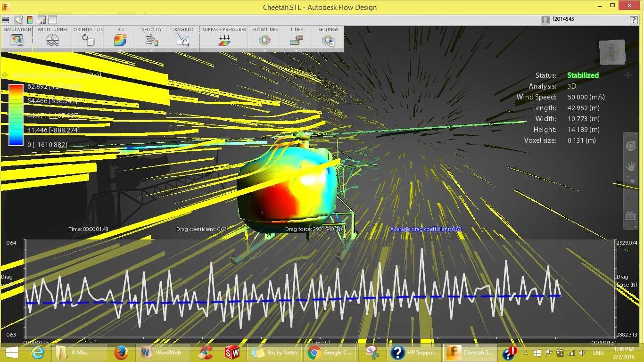
Task: Click the Voxel size value 0.131 (m)
Action: [x=581, y=140]
